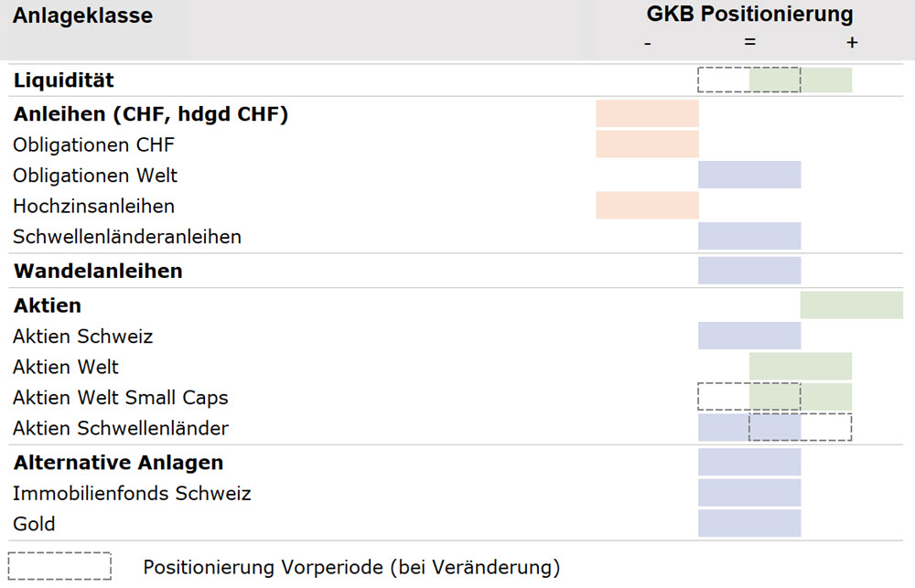Select the Gold row label
915x588 pixels.
tap(35, 524)
